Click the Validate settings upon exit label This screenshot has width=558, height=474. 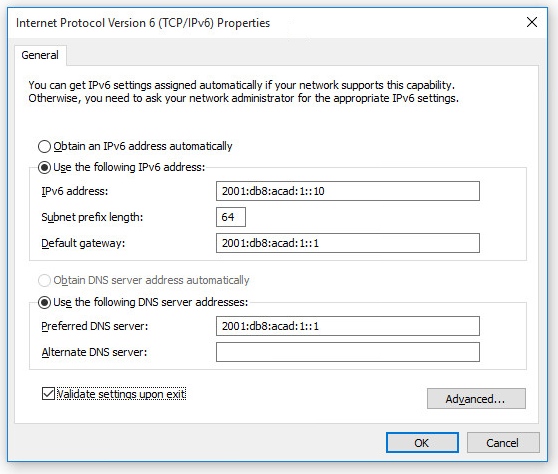pyautogui.click(x=121, y=394)
